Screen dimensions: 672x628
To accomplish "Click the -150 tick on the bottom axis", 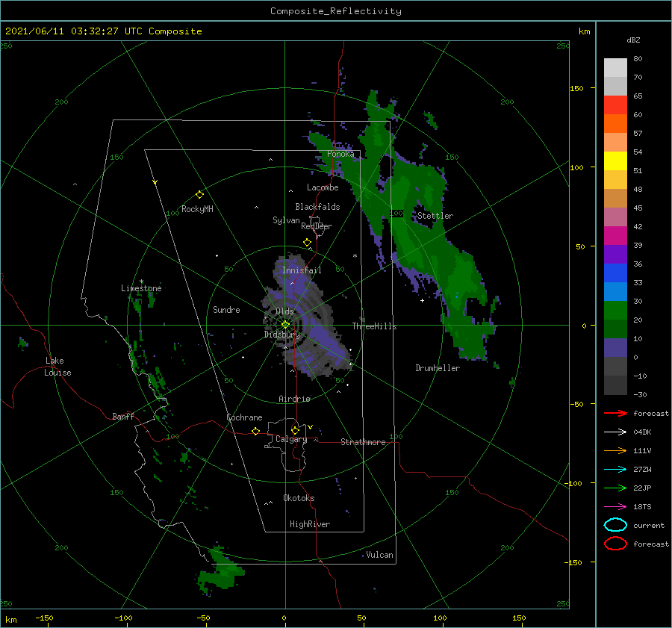I will click(x=44, y=618).
